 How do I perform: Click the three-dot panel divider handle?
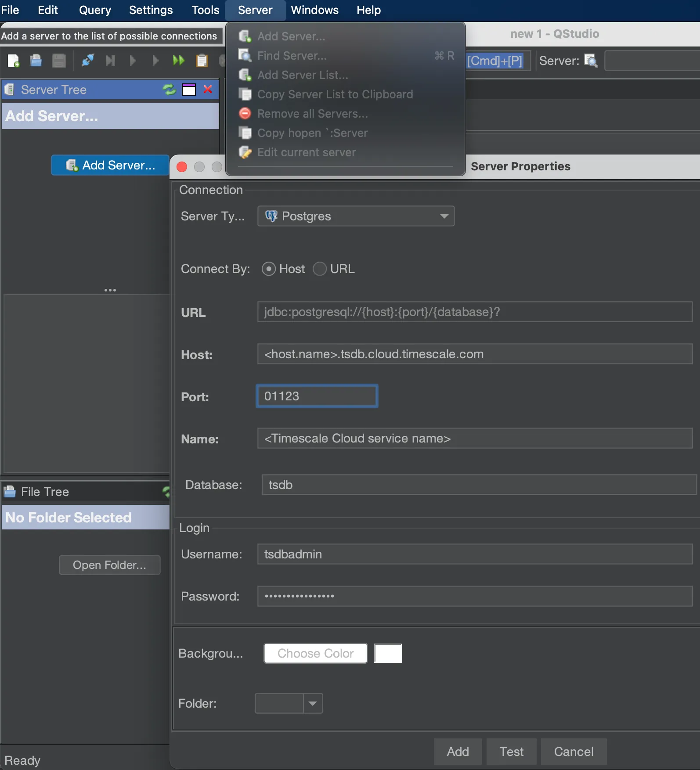tap(110, 290)
